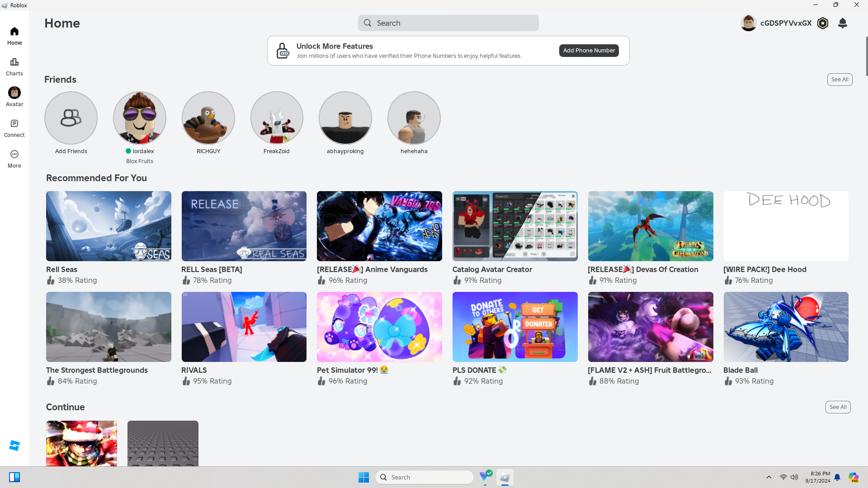Expand the system tray hidden icons chevron

point(769,477)
